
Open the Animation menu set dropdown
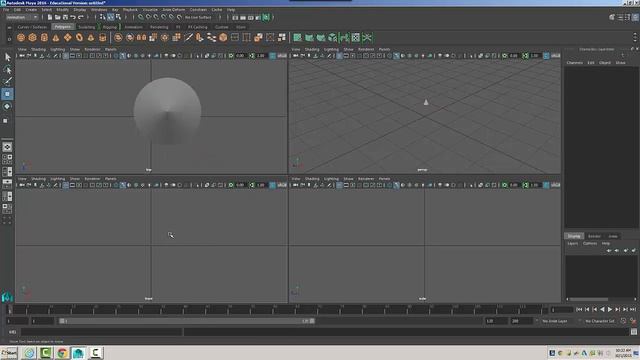pyautogui.click(x=22, y=17)
